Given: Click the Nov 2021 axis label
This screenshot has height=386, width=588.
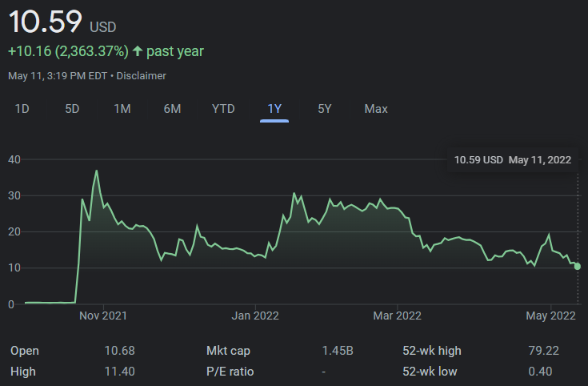Looking at the screenshot, I should pos(104,316).
